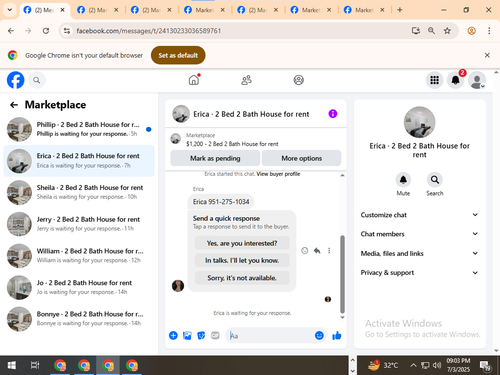Search in conversation using the magnifier icon
Image resolution: width=500 pixels, height=375 pixels.
point(435,180)
